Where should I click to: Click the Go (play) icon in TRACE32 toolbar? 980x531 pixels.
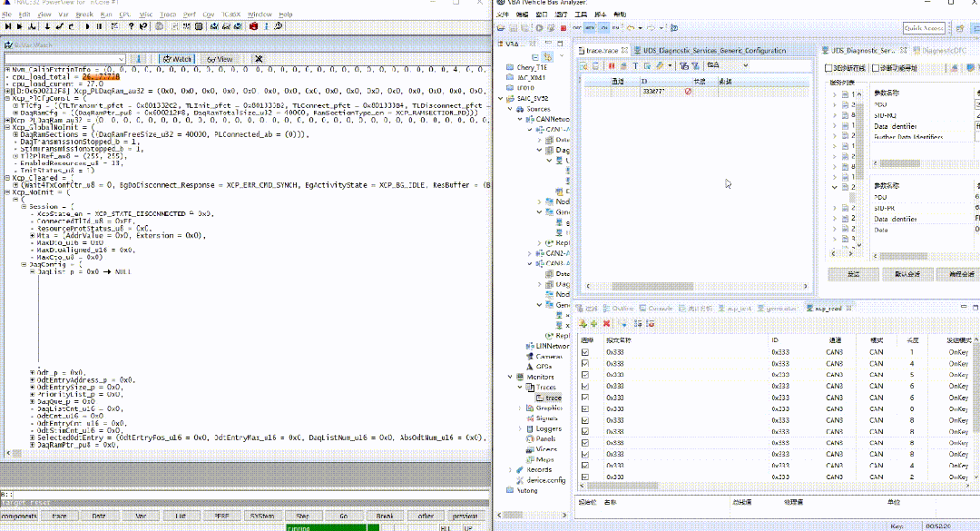coord(87,26)
